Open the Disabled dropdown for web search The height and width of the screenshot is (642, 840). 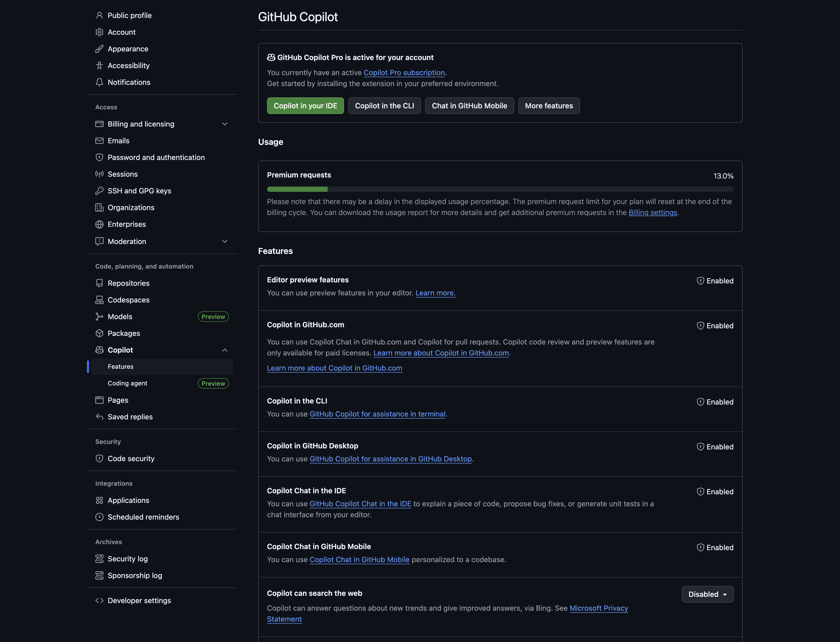pyautogui.click(x=707, y=594)
